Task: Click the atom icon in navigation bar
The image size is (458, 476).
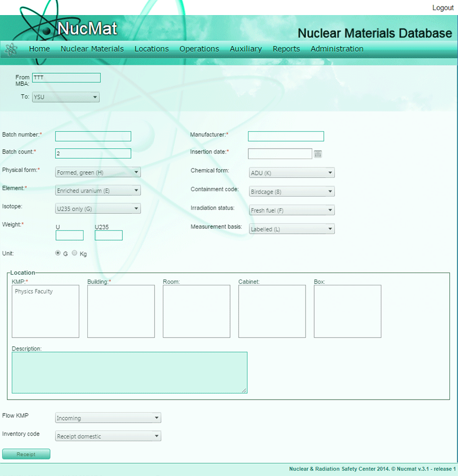Action: coord(11,49)
